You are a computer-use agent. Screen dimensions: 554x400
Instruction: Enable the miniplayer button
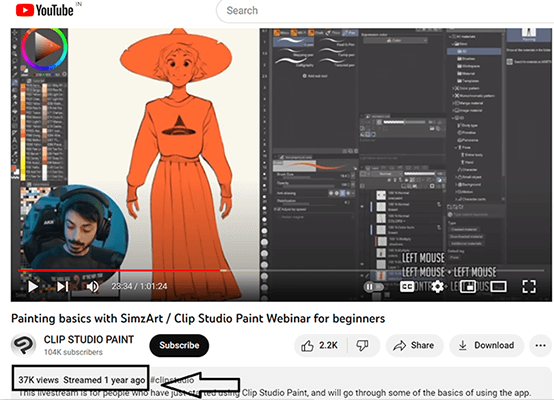coord(468,287)
